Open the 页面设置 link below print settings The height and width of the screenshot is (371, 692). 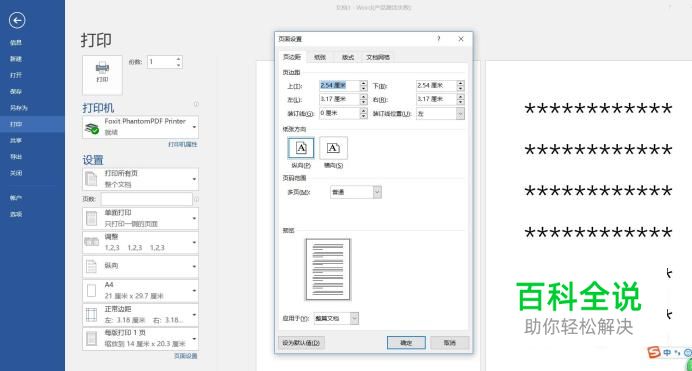point(185,356)
